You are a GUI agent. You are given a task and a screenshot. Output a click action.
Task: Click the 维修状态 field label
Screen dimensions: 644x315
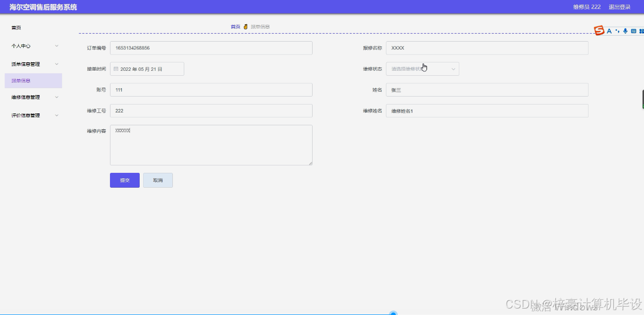[373, 69]
